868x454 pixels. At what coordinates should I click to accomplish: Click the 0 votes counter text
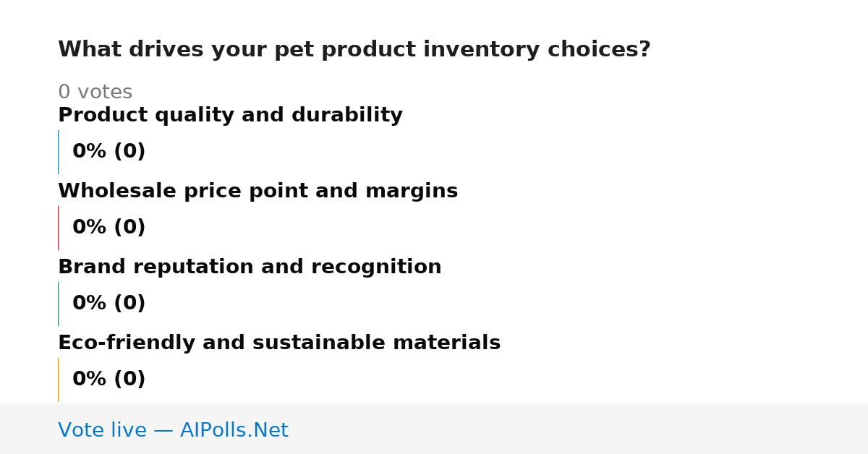95,93
